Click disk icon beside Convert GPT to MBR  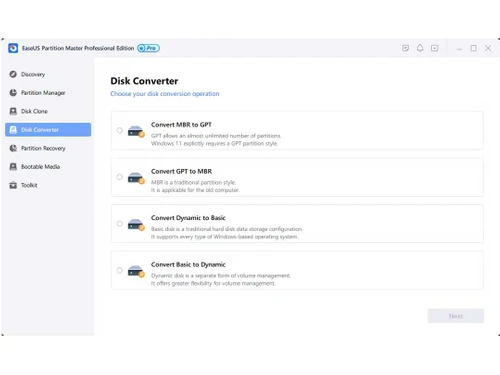click(136, 178)
